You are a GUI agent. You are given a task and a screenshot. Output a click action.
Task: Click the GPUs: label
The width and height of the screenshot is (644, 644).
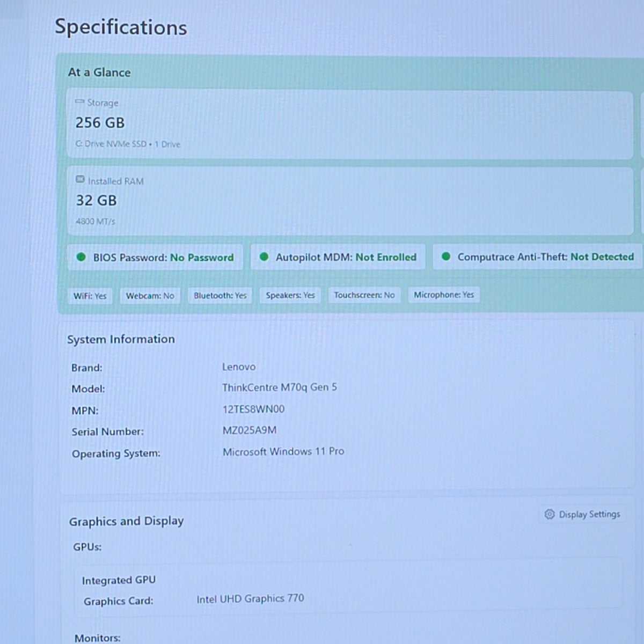[87, 547]
